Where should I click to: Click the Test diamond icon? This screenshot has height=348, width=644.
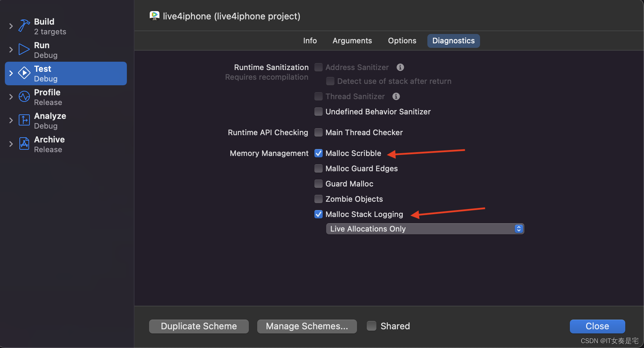click(24, 73)
